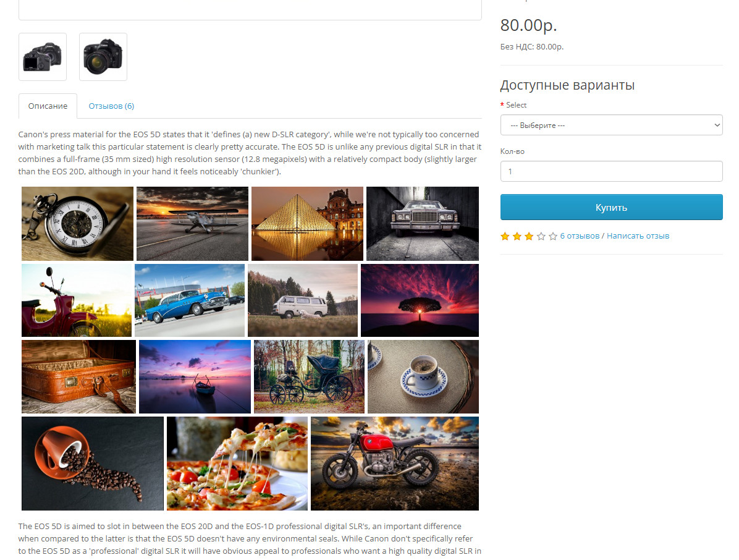
Task: Click the Написать отзыв link
Action: 638,235
